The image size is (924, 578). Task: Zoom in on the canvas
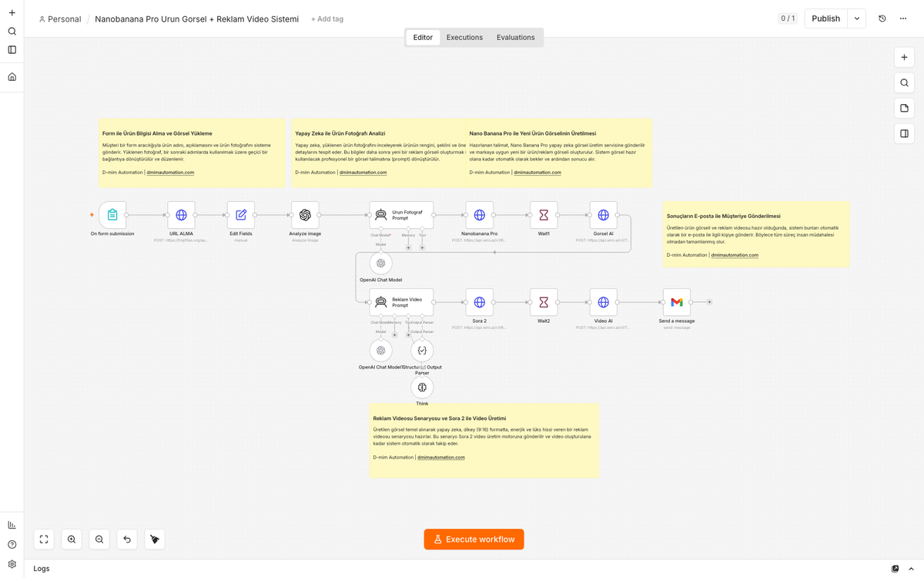(72, 539)
